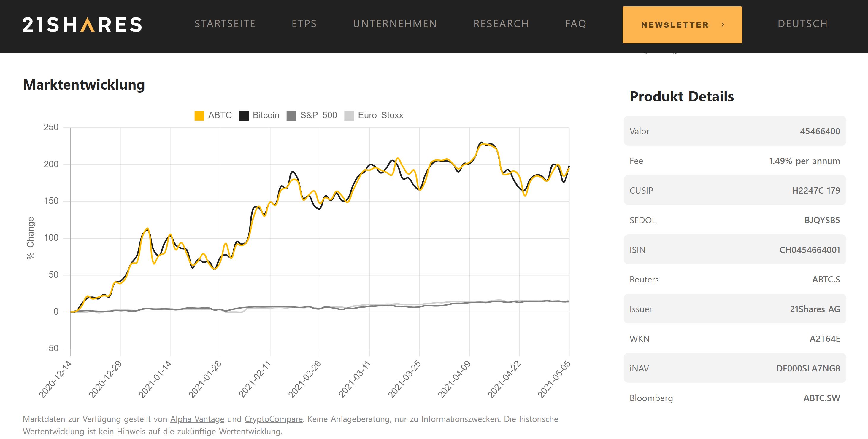Click the Bloomberg ticker ABTC.SW
The image size is (868, 439).
coord(821,398)
